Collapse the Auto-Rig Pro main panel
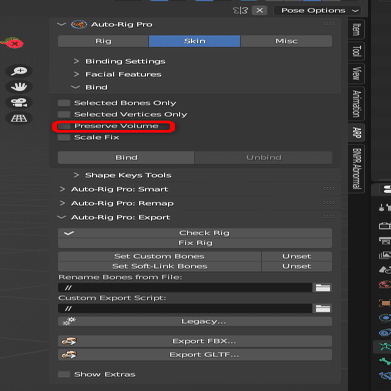The width and height of the screenshot is (391, 391). [61, 24]
